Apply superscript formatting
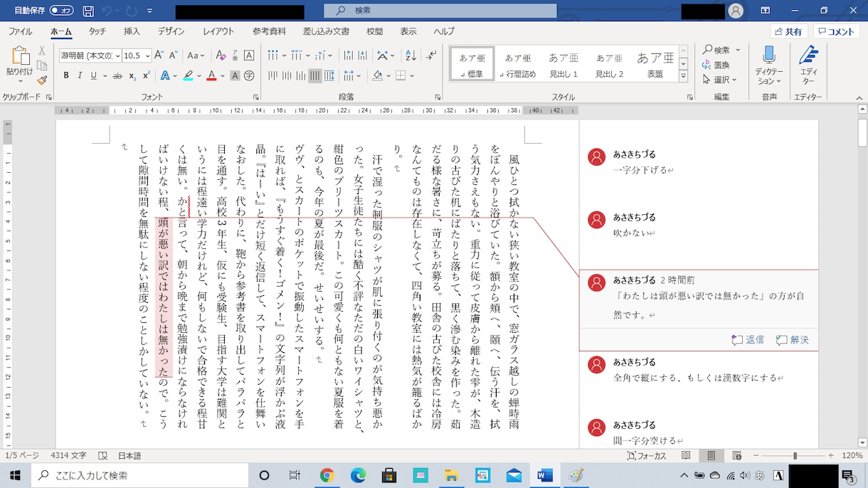868x488 pixels. tap(146, 75)
